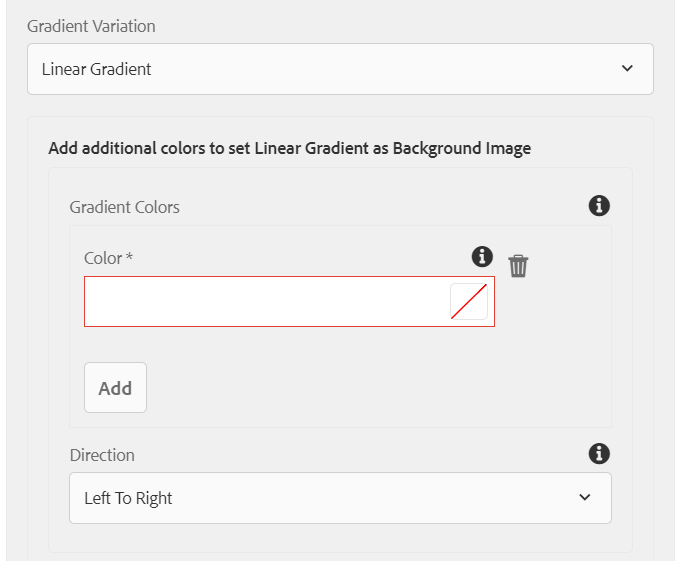Click the Gradient Variation chevron arrow
Image resolution: width=697 pixels, height=561 pixels.
coord(627,68)
